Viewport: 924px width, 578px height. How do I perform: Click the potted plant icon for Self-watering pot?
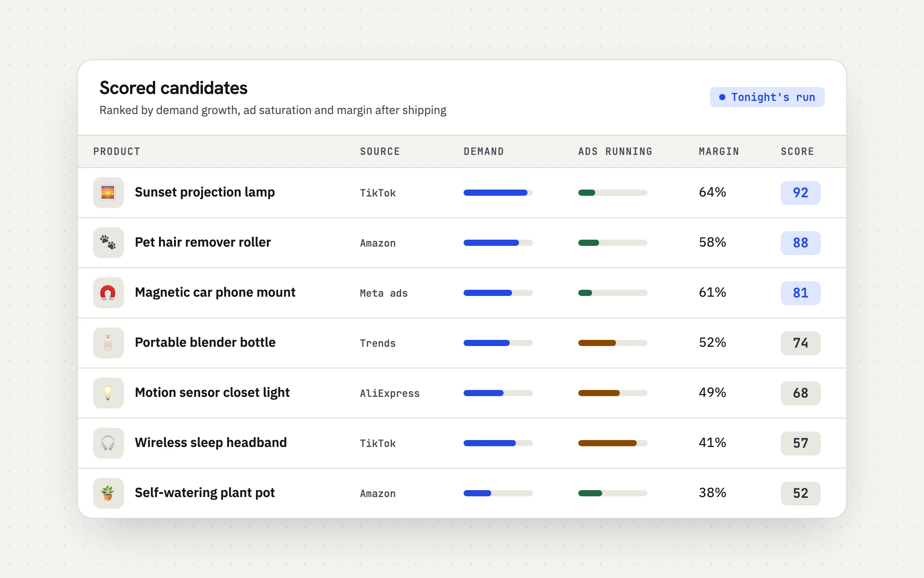tap(108, 493)
